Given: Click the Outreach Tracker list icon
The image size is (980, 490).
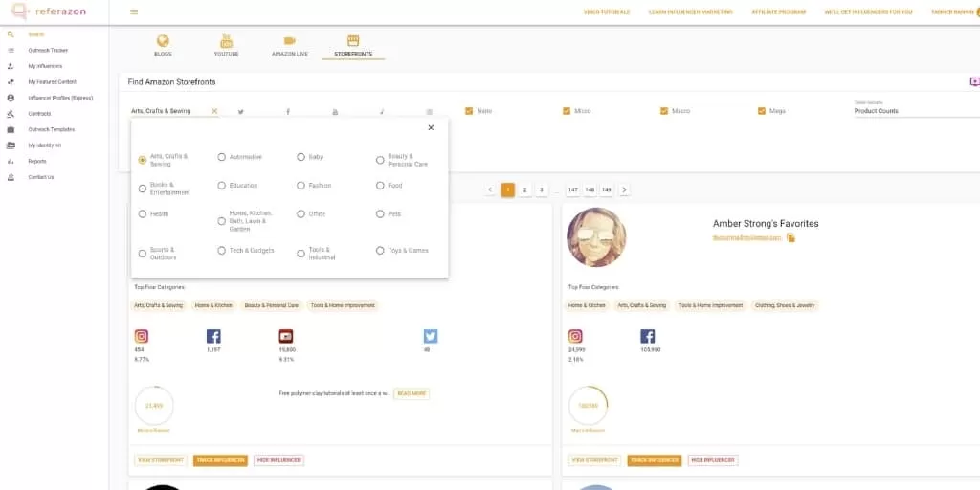Looking at the screenshot, I should pos(11,50).
